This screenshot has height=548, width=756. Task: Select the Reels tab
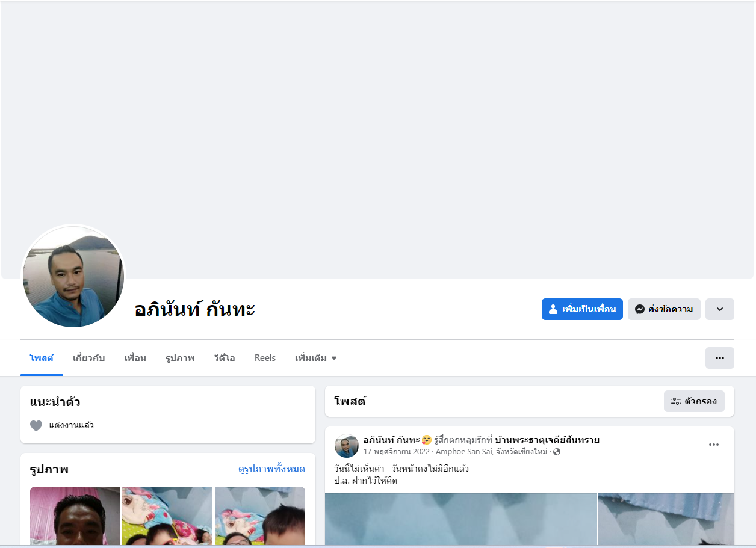[265, 358]
